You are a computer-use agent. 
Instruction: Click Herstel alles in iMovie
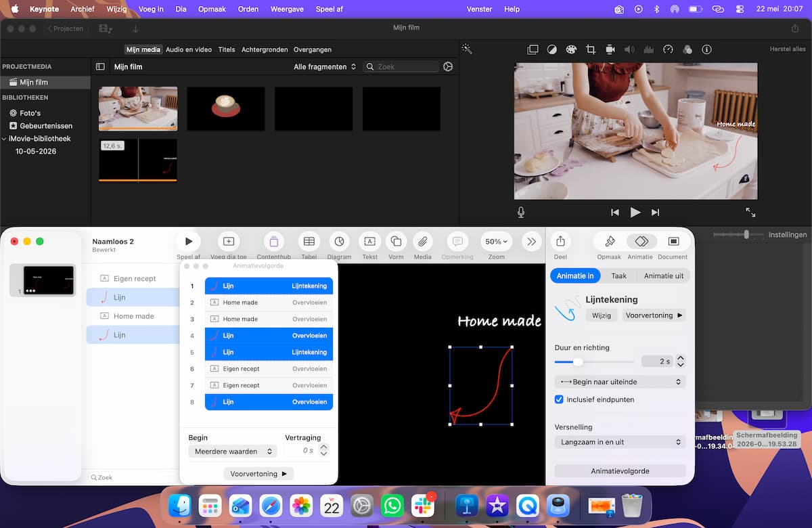788,49
